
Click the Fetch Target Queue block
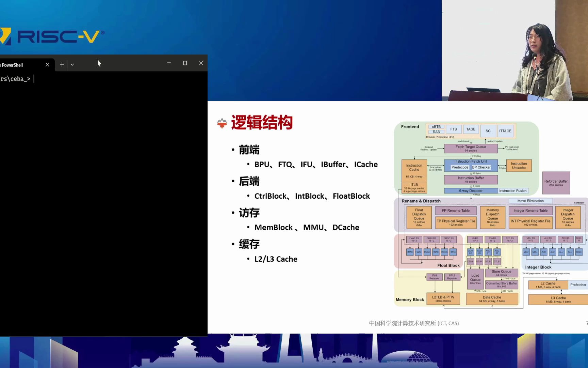click(x=471, y=148)
